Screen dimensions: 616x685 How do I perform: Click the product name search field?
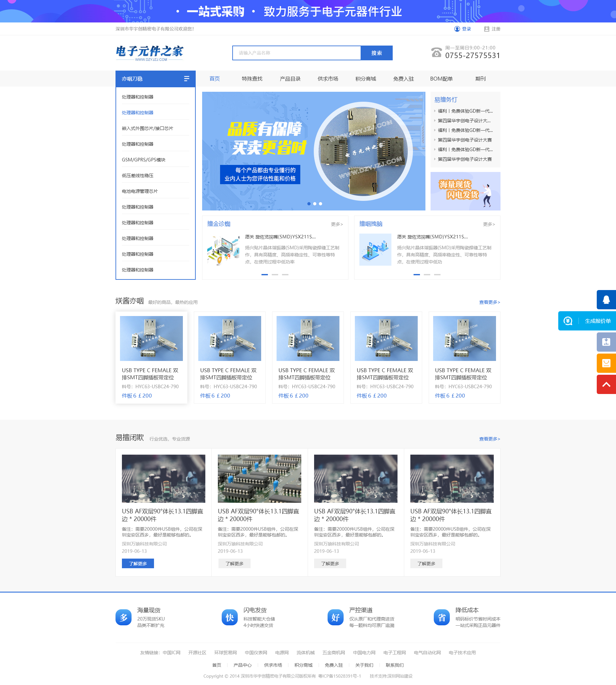[x=296, y=53]
